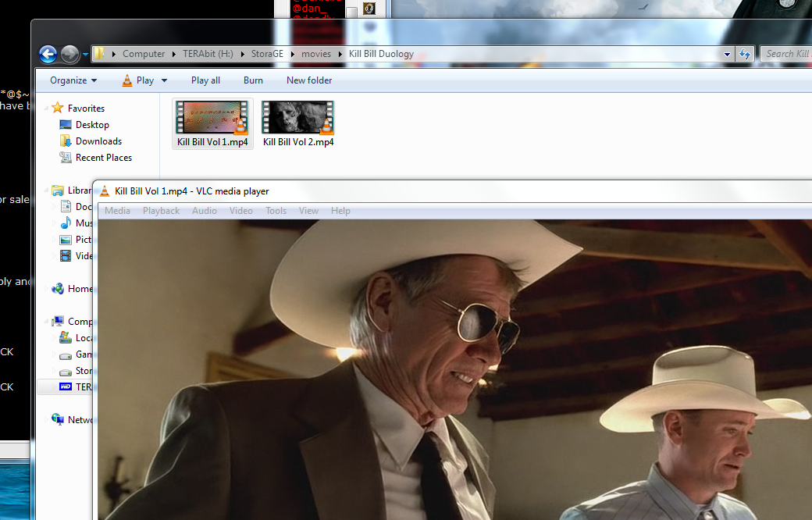
Task: Create a New folder from the toolbar
Action: click(x=309, y=80)
